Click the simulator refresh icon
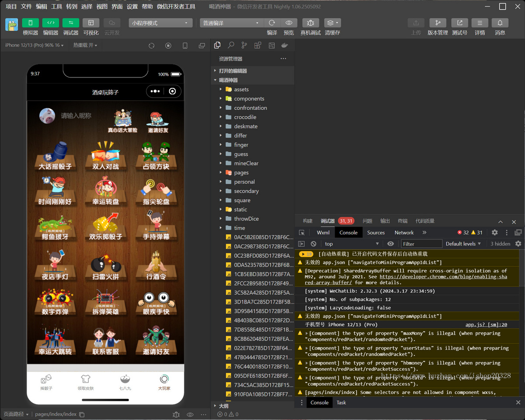Viewport: 525px width, 420px height. tap(151, 45)
